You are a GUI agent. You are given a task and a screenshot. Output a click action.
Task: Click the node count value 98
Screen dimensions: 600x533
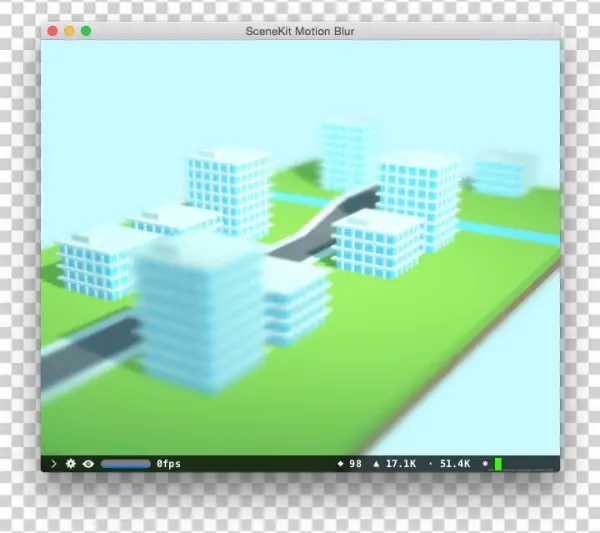pyautogui.click(x=355, y=464)
